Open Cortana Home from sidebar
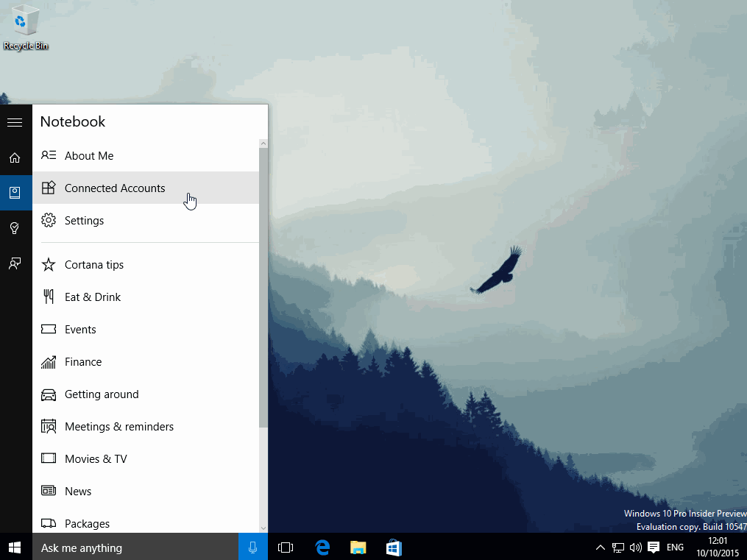The image size is (747, 560). [15, 157]
